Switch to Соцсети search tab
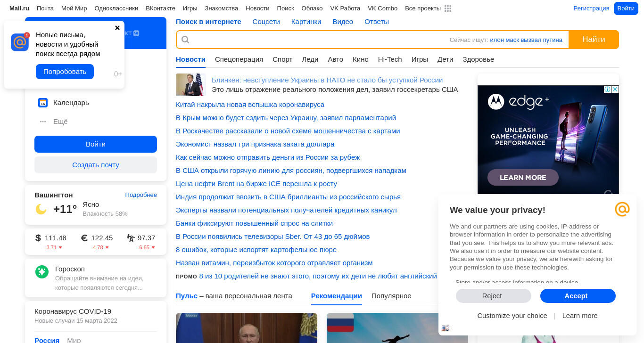Image resolution: width=644 pixels, height=343 pixels. pyautogui.click(x=266, y=22)
